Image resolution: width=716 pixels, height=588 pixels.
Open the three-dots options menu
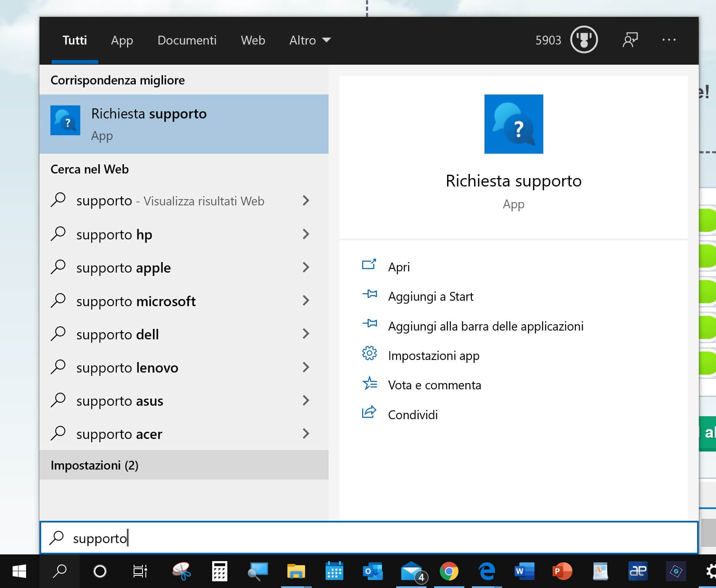(669, 40)
